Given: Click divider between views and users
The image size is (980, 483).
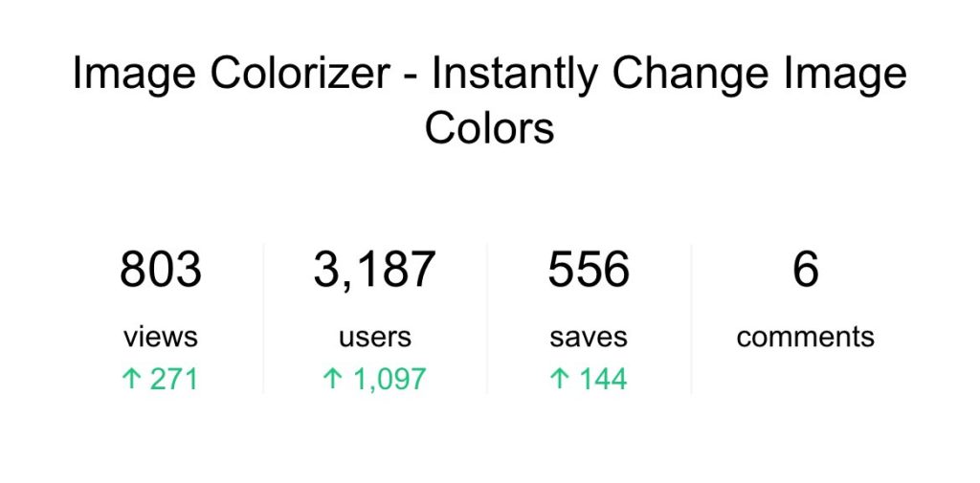Looking at the screenshot, I should [263, 318].
